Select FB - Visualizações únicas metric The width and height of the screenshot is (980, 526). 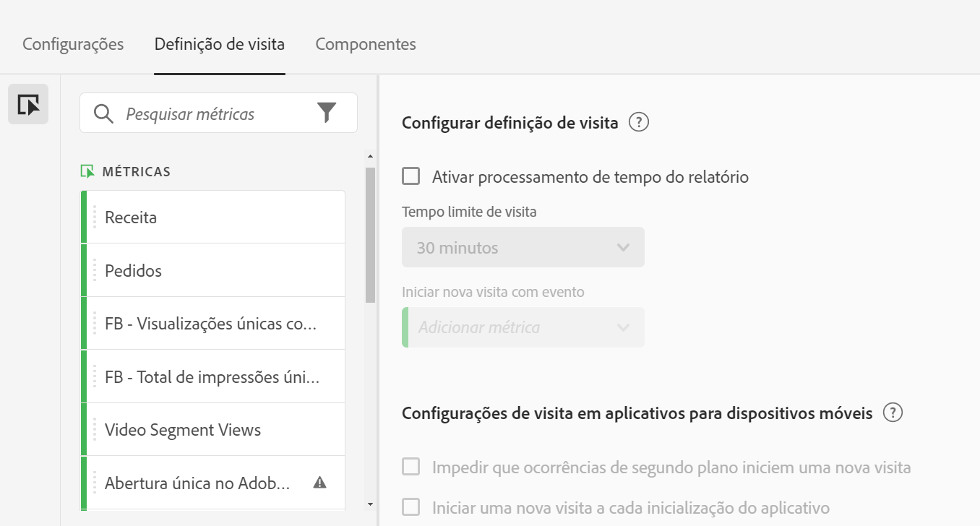pos(210,324)
